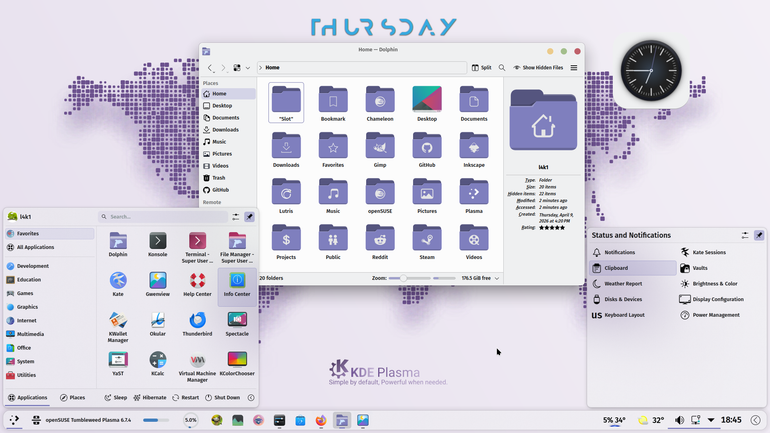
Task: Open Help Center from favorites
Action: click(x=197, y=284)
